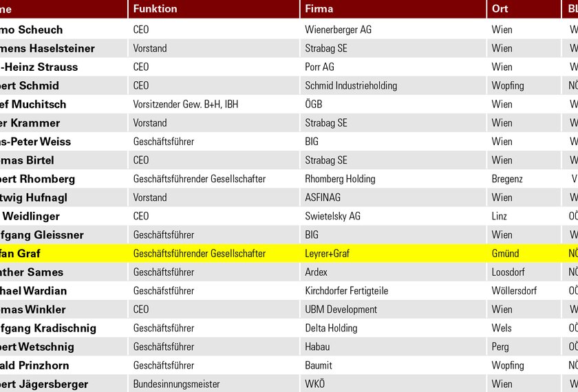Select the ASFINAG cell
Screen dimensions: 578x392
point(323,197)
